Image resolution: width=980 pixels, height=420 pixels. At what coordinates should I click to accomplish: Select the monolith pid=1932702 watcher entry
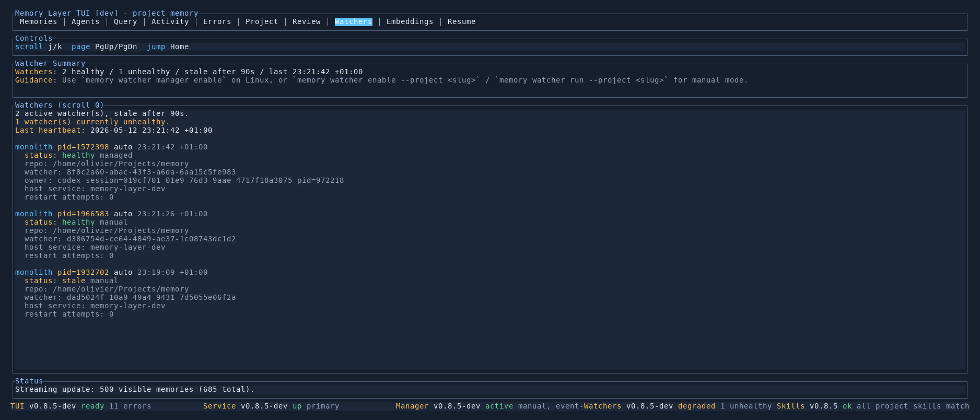coord(111,272)
